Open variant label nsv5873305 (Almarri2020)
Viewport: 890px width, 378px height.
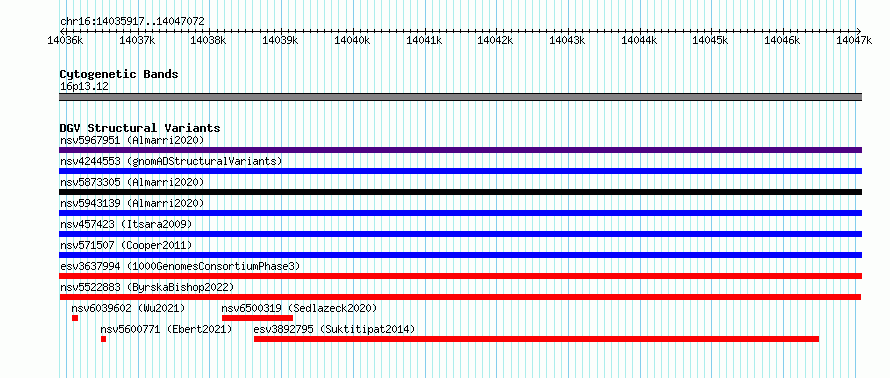coord(132,182)
